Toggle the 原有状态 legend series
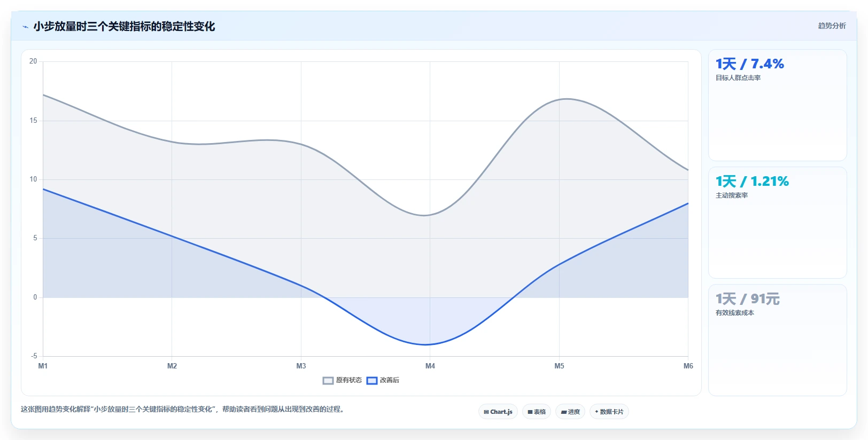The height and width of the screenshot is (440, 868). [342, 380]
